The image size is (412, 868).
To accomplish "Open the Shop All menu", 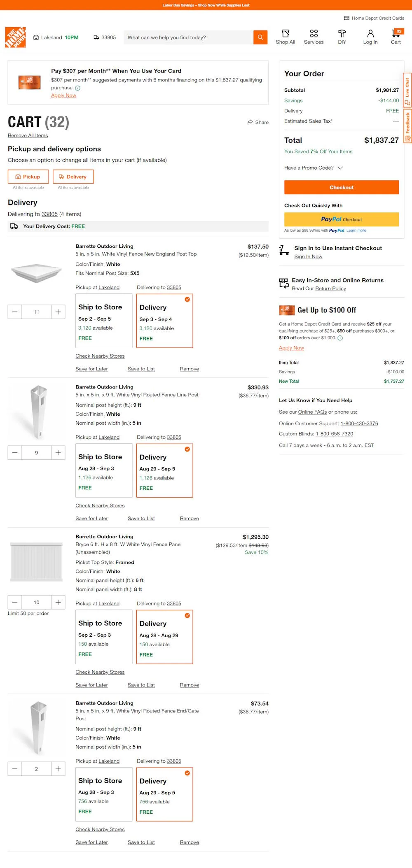I will 285,37.
